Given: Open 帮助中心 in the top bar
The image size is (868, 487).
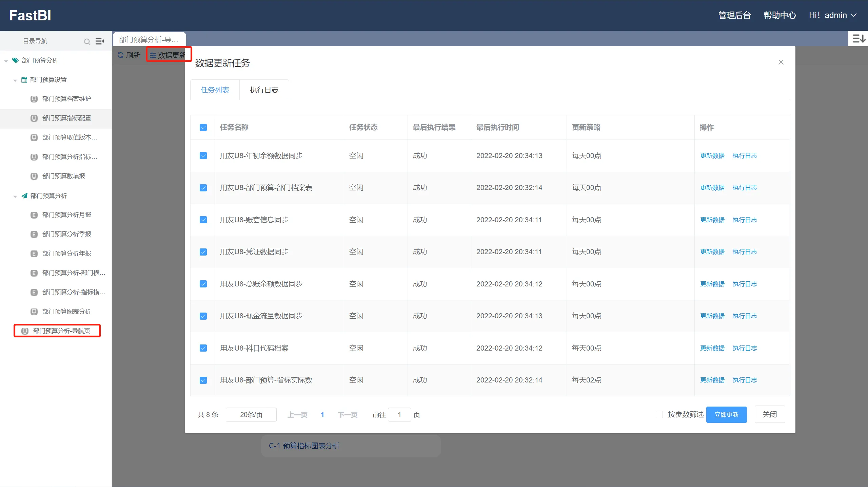Looking at the screenshot, I should [x=780, y=15].
